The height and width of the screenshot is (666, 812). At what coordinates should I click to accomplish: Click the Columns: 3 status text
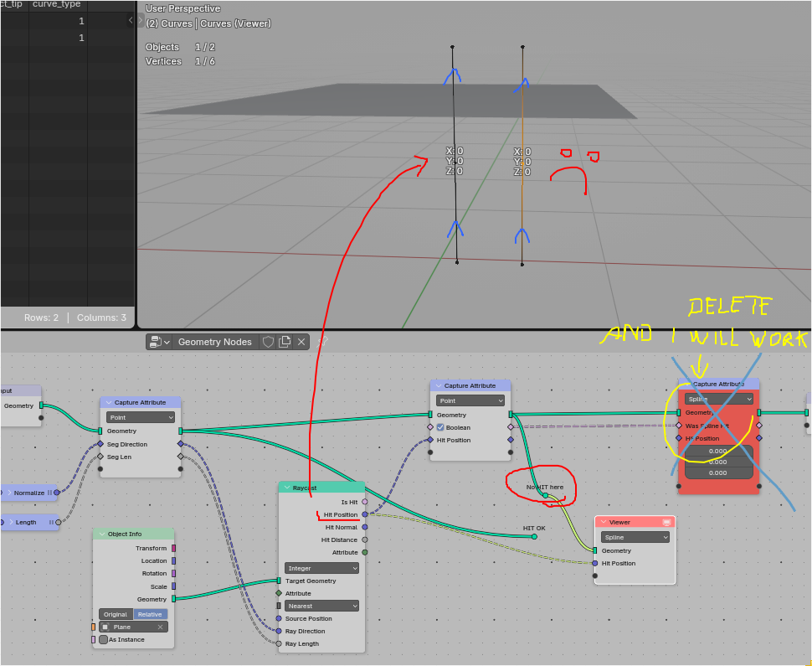coord(101,318)
